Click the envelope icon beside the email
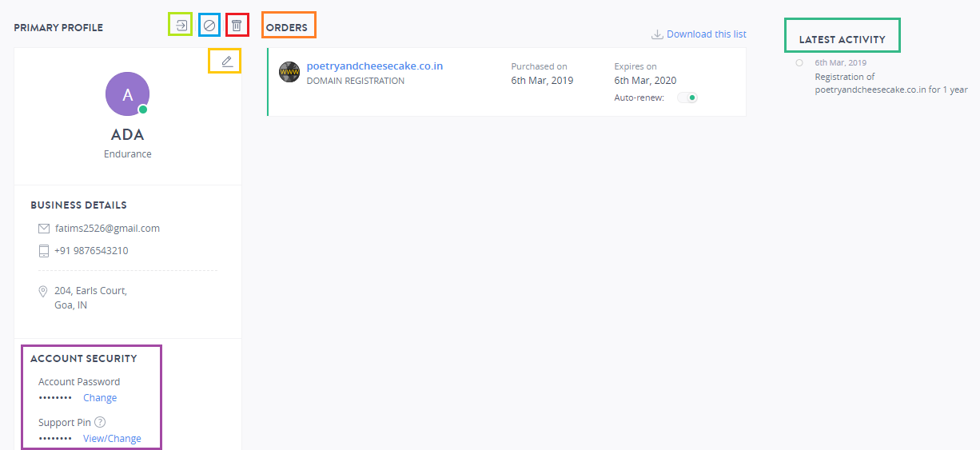Screen dimensions: 980x450 tap(44, 229)
